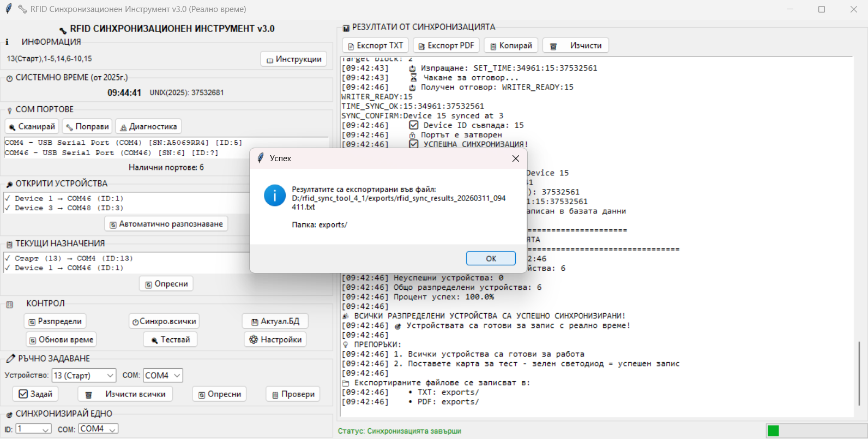This screenshot has width=868, height=439.
Task: Click the results log vertical scrollbar
Action: click(x=859, y=373)
